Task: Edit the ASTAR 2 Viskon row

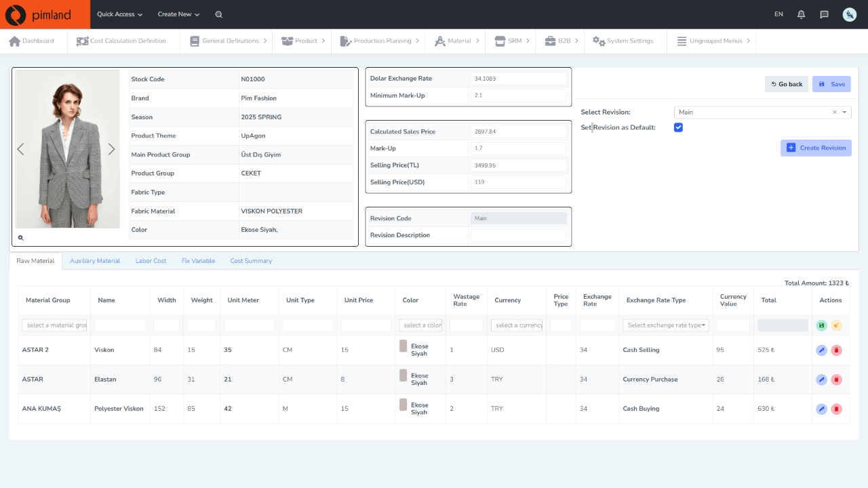Action: click(821, 350)
